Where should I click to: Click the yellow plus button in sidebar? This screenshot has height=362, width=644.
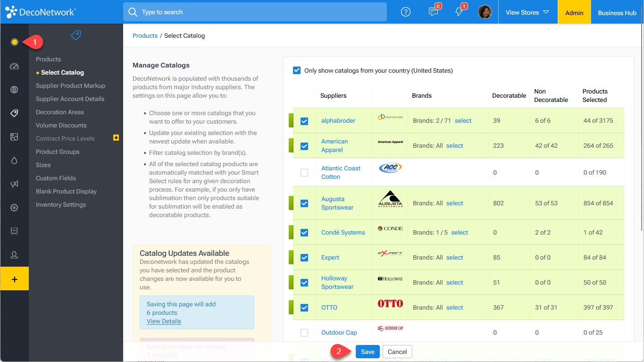tap(14, 279)
